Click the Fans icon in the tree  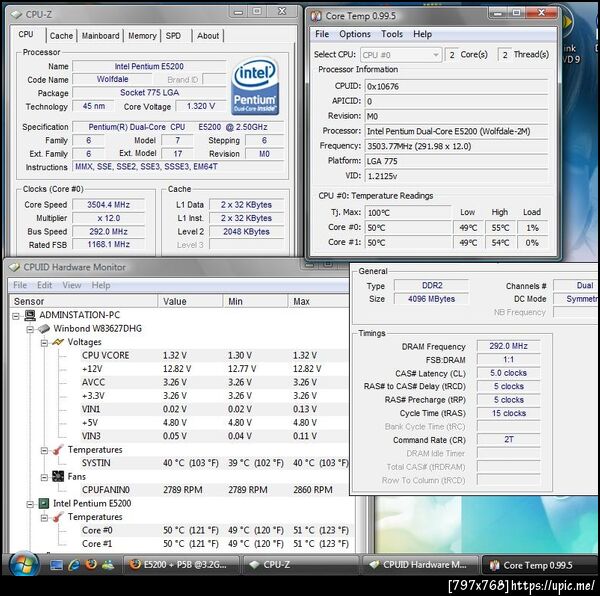[x=58, y=476]
